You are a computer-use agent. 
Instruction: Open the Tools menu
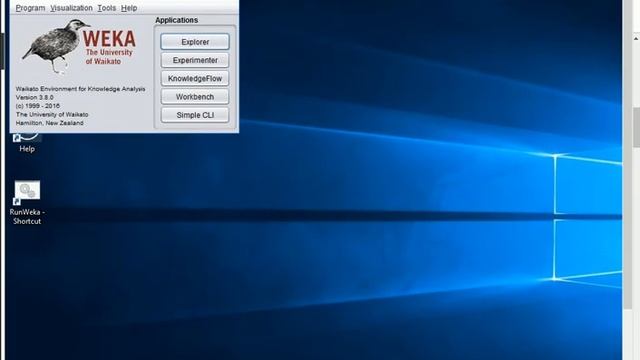(107, 8)
